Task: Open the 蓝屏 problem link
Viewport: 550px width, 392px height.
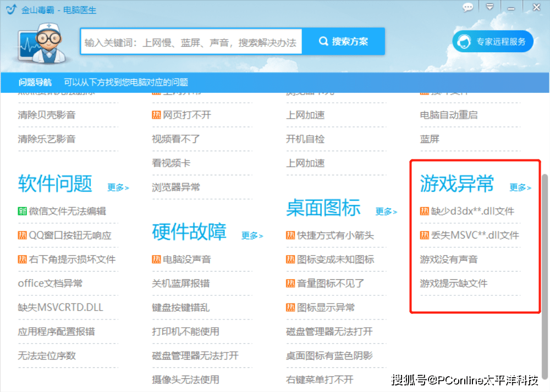Action: tap(430, 139)
